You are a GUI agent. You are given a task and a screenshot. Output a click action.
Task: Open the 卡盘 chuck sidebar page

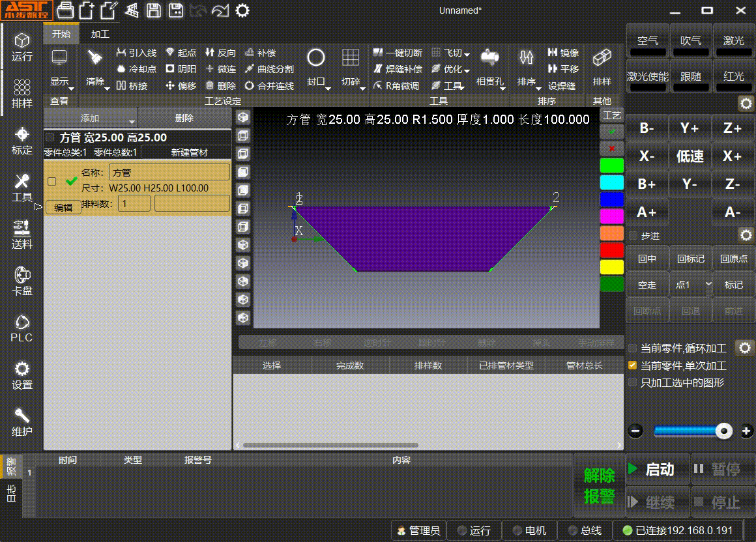click(x=22, y=281)
